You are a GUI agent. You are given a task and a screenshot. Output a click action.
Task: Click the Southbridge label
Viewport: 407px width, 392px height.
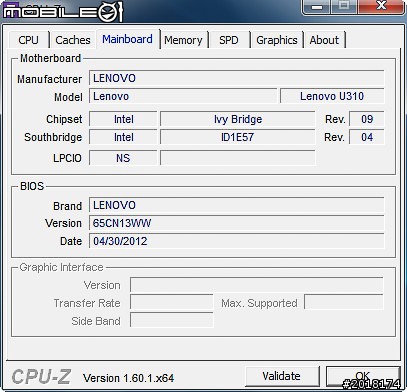tap(53, 137)
